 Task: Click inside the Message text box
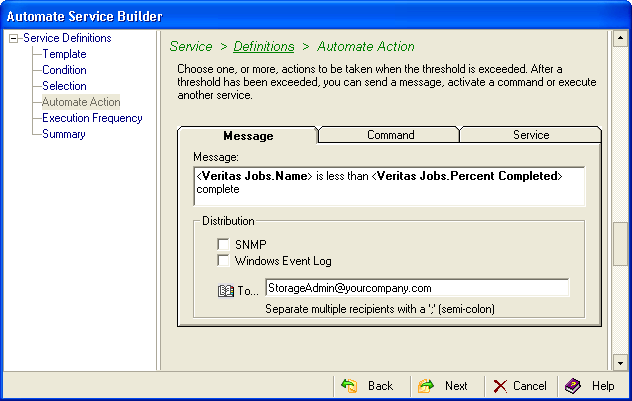pos(389,186)
